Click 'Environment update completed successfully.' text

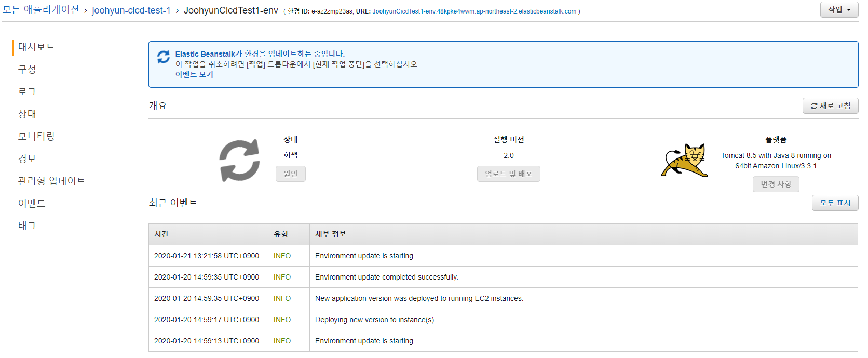pyautogui.click(x=387, y=277)
